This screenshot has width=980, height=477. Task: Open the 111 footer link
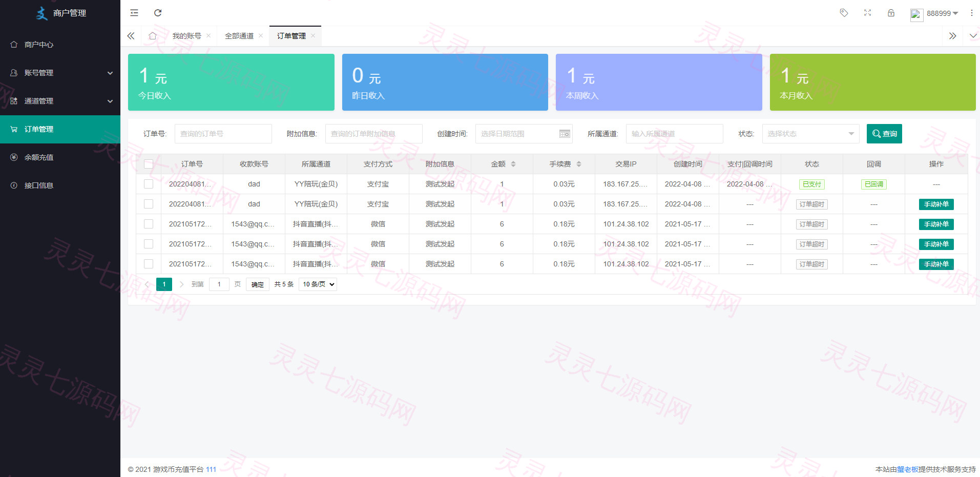[211, 469]
